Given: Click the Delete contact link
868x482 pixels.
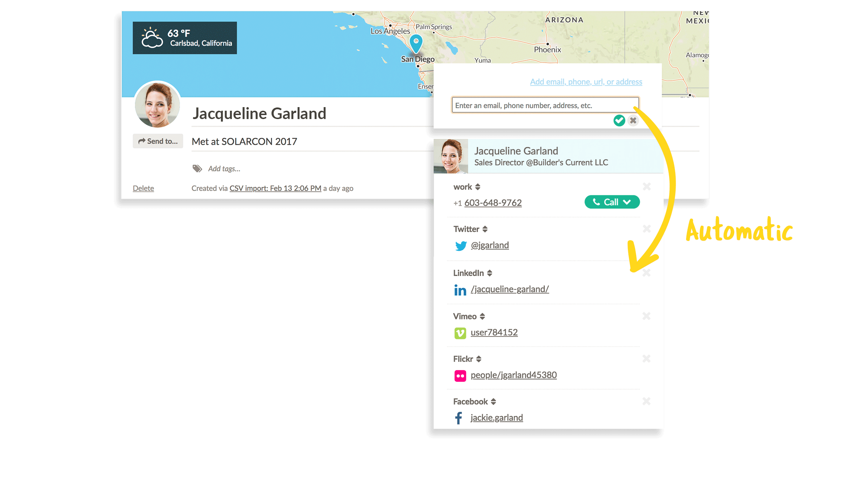Looking at the screenshot, I should click(x=143, y=188).
